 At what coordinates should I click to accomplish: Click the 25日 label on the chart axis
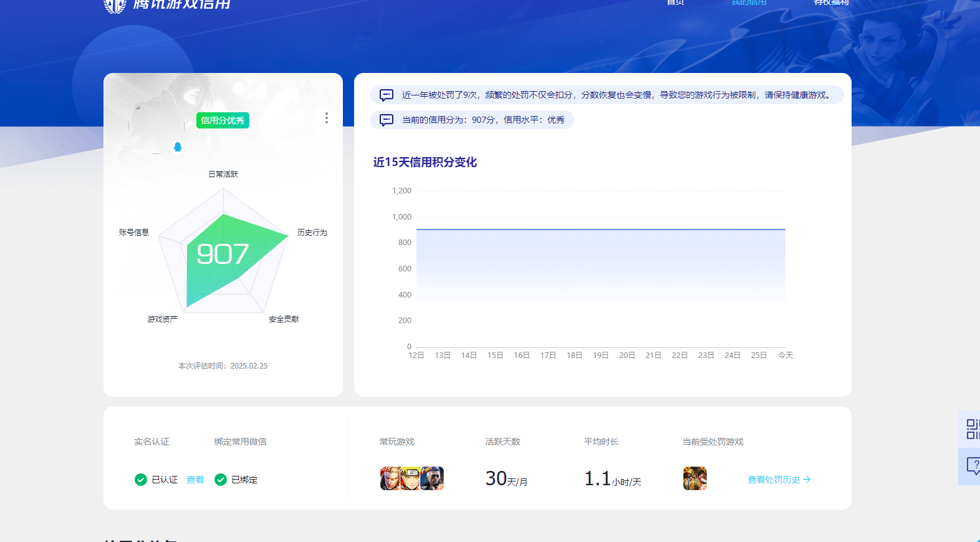[x=759, y=355]
